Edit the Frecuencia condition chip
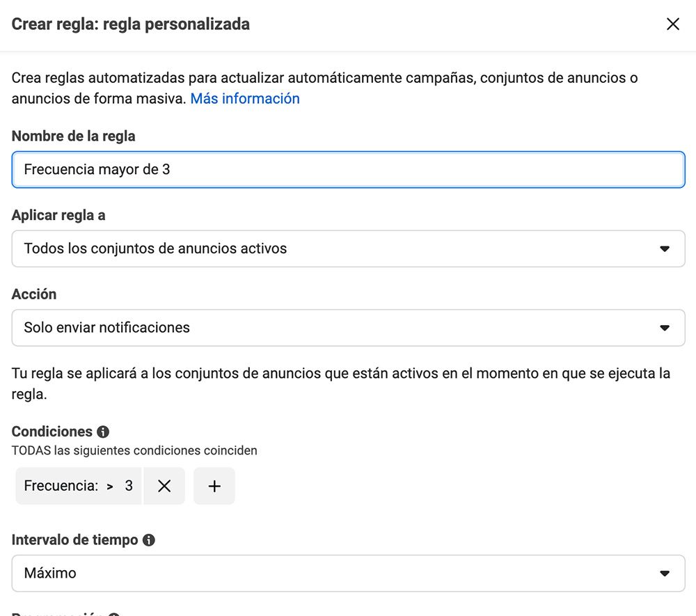This screenshot has height=616, width=696. tap(78, 486)
